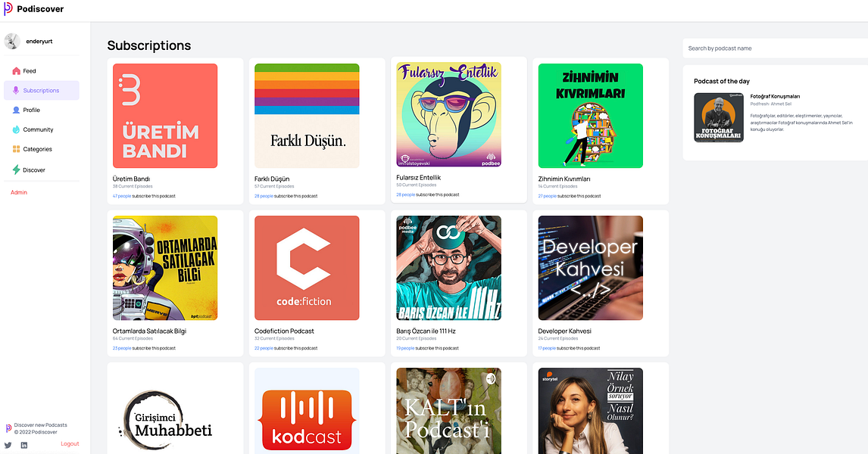This screenshot has height=454, width=868.
Task: Select Subscriptions in the sidebar
Action: pos(42,90)
